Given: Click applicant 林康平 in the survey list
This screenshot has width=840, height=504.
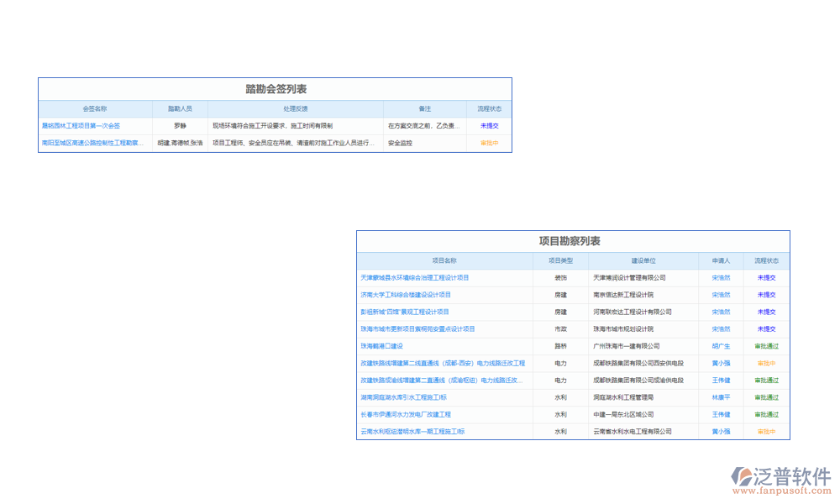Looking at the screenshot, I should click(x=721, y=397).
